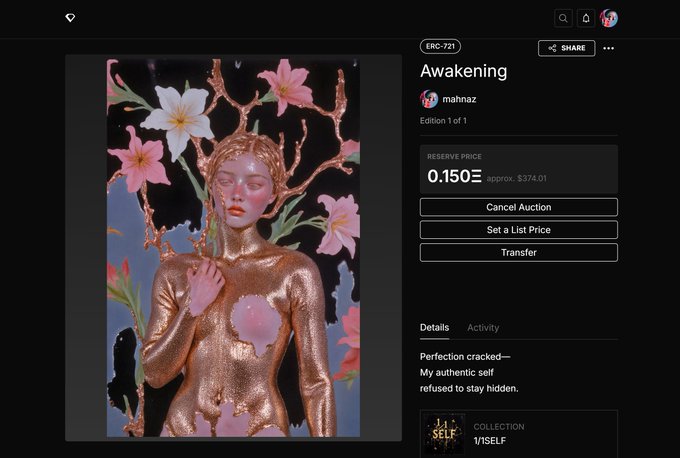Open the notifications bell icon

coord(586,18)
